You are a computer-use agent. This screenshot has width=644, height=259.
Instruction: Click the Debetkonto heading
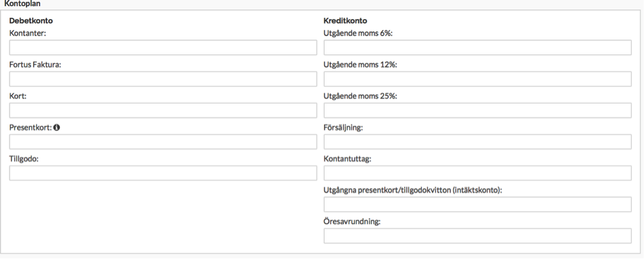31,20
